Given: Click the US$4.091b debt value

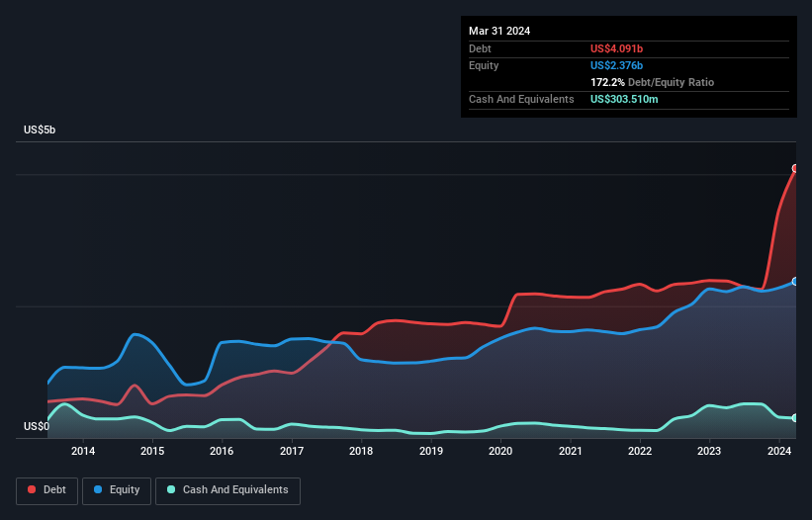Looking at the screenshot, I should coord(616,48).
